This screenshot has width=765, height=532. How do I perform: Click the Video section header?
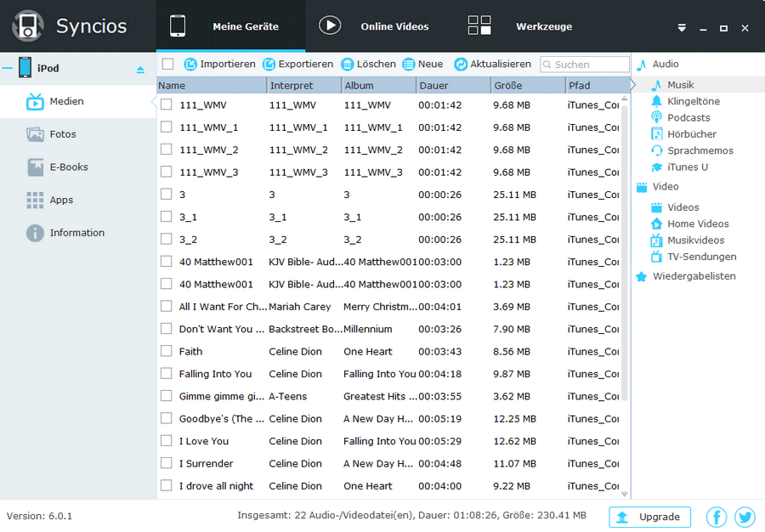point(666,187)
